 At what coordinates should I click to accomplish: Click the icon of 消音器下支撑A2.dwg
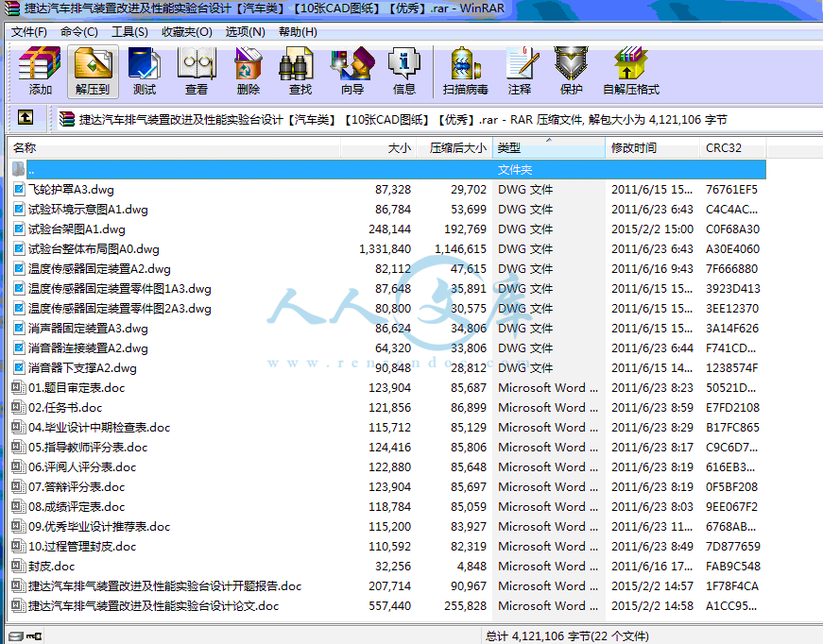coord(19,367)
